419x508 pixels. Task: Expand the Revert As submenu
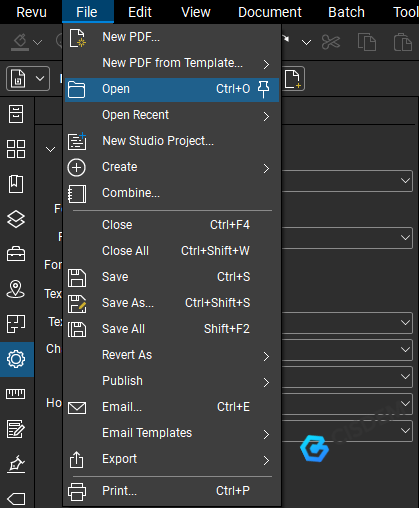point(172,355)
